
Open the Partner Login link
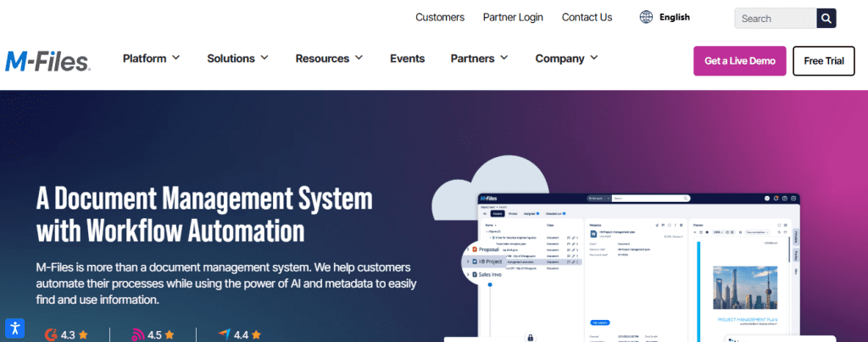tap(513, 17)
